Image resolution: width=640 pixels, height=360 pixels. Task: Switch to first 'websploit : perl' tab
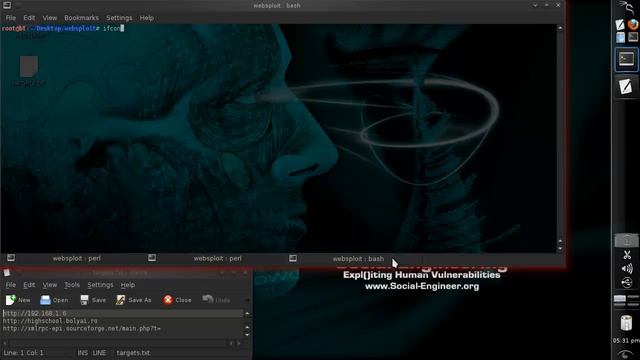(x=77, y=258)
